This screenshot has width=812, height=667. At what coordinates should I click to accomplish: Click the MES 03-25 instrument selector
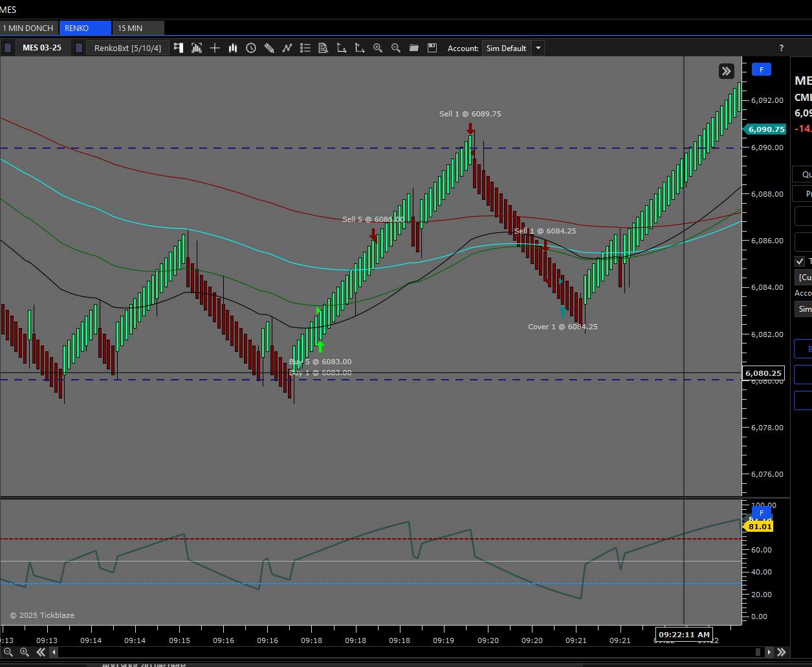pyautogui.click(x=41, y=48)
